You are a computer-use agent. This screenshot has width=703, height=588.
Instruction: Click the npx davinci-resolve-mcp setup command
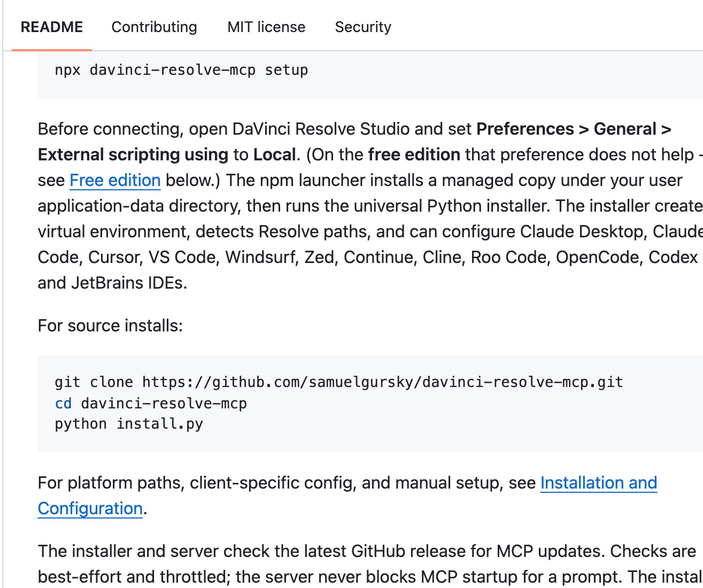[181, 70]
